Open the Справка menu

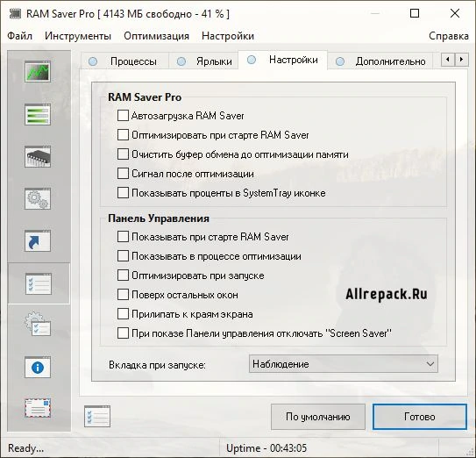click(449, 36)
